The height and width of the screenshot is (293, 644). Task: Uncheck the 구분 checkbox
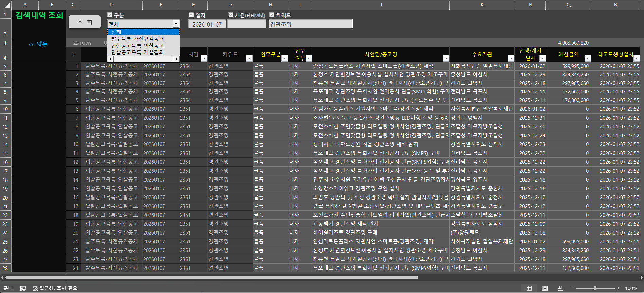110,15
